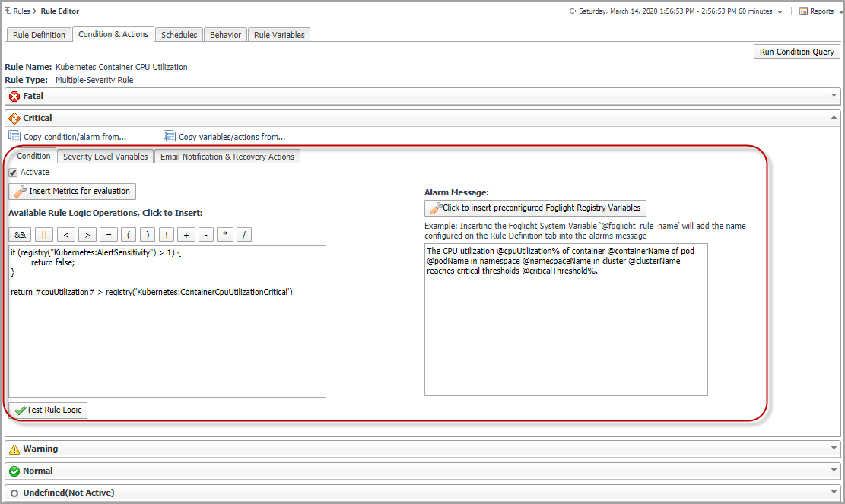Go to the Rule Variables tab

click(279, 34)
